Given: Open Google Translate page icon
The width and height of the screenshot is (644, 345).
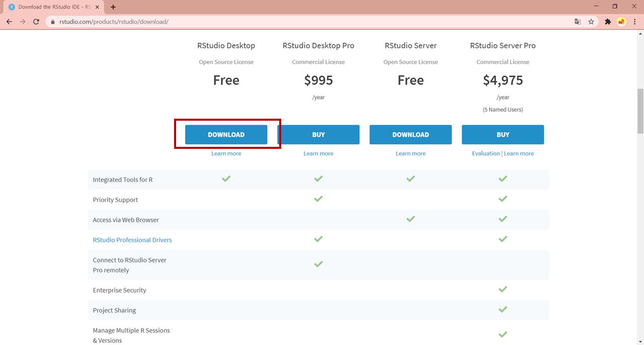Looking at the screenshot, I should tap(578, 22).
